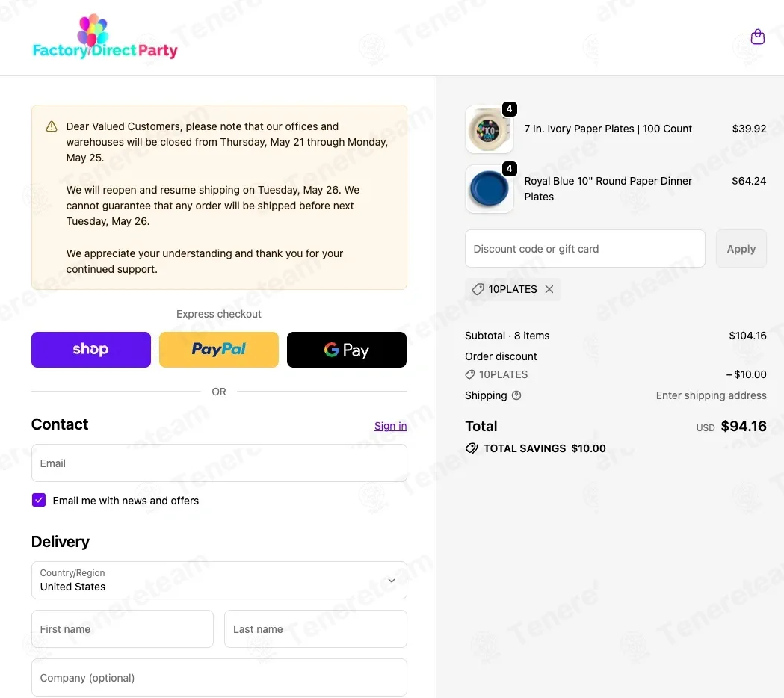Click the Apply discount button
Screen dimensions: 784x698
pyautogui.click(x=741, y=249)
